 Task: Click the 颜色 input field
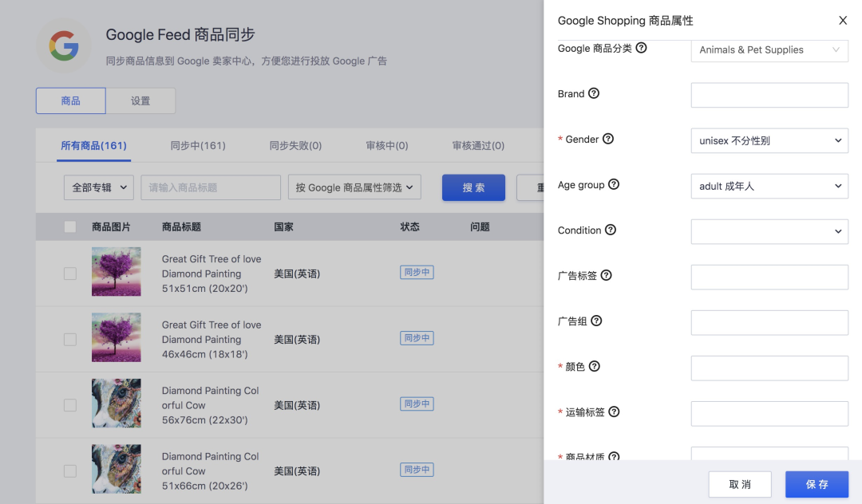pos(769,368)
